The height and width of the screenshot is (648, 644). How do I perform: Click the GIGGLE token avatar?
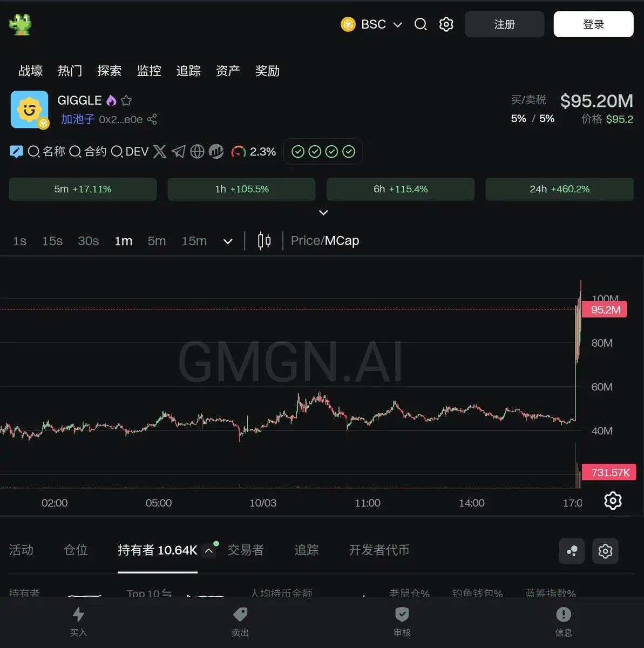(30, 110)
